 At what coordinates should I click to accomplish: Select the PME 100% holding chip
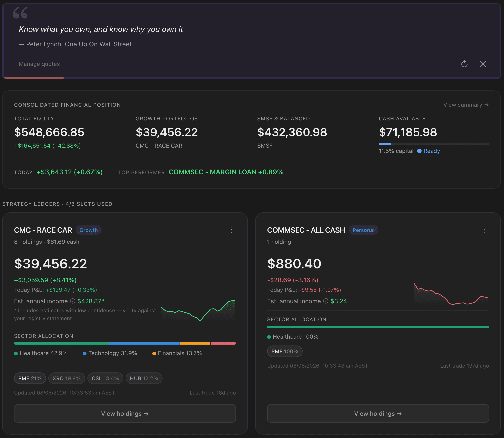285,351
